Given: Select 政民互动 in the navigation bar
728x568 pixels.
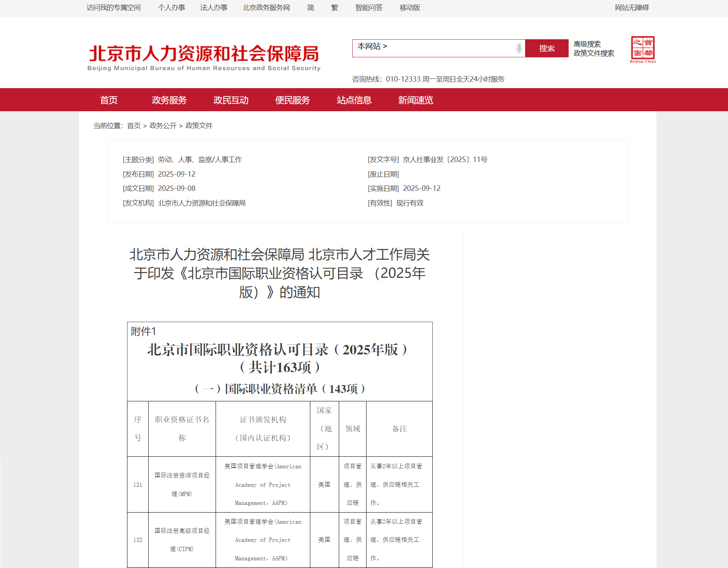Looking at the screenshot, I should [231, 100].
